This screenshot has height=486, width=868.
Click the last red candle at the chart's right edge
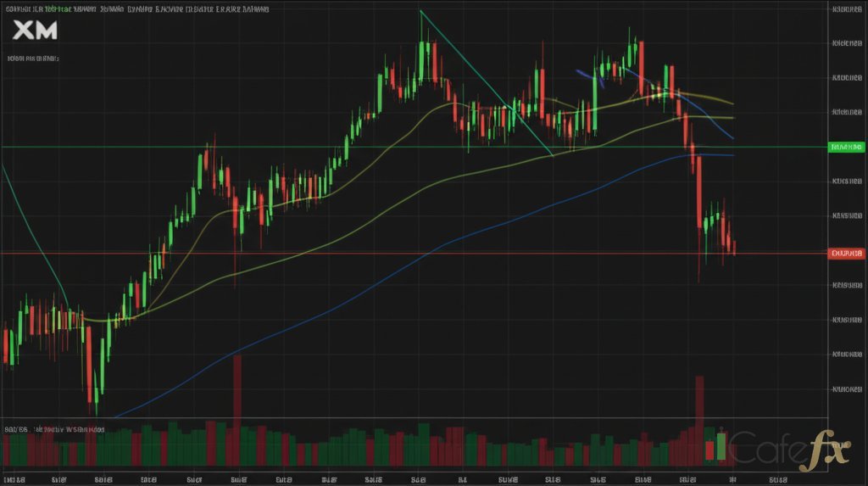pyautogui.click(x=733, y=247)
